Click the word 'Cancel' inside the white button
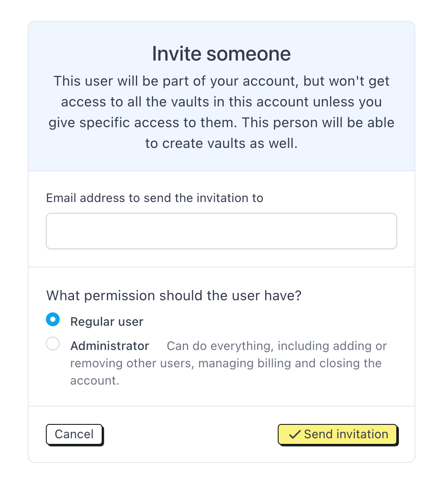Image resolution: width=443 pixels, height=504 pixels. point(74,434)
